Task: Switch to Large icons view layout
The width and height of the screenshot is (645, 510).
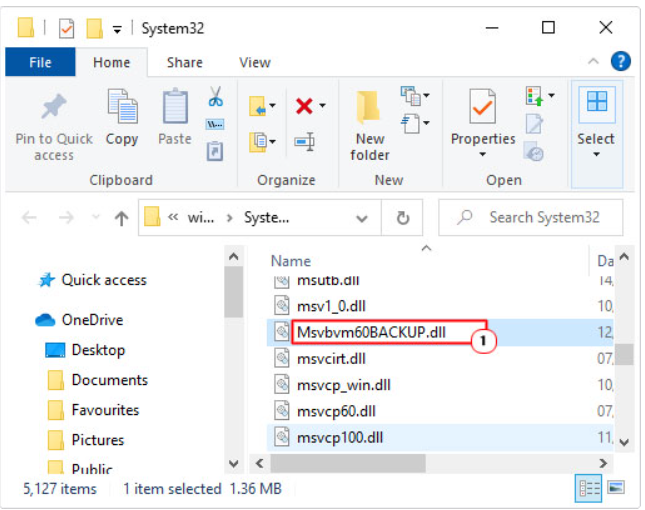Action: (x=616, y=488)
